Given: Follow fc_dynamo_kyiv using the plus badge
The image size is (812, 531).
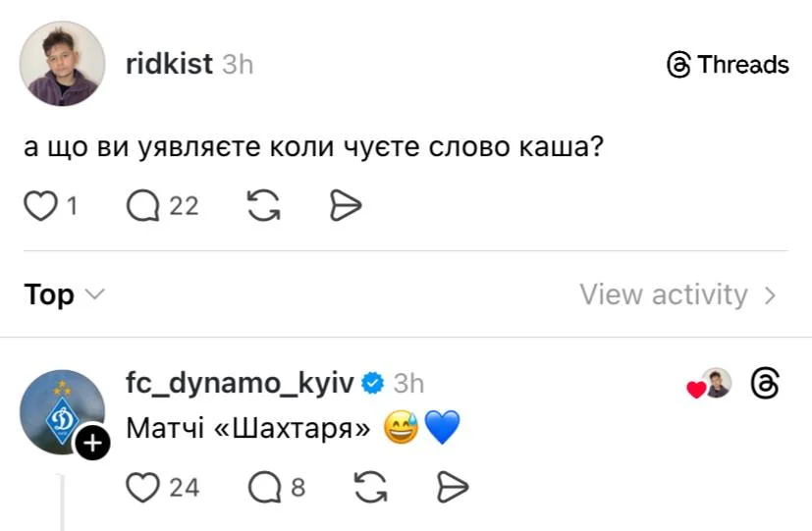Looking at the screenshot, I should (92, 445).
